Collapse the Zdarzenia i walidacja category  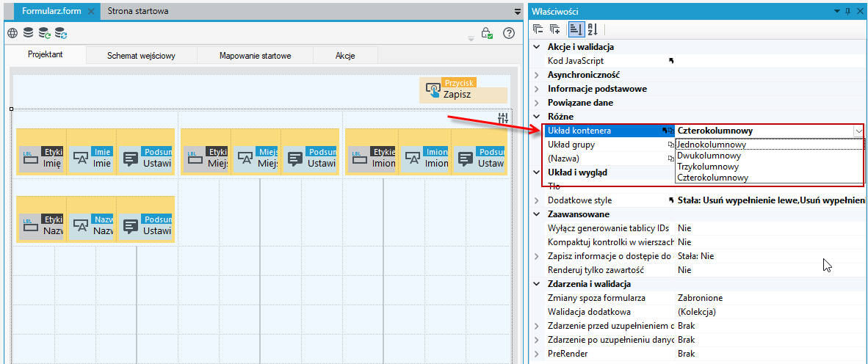pyautogui.click(x=536, y=284)
